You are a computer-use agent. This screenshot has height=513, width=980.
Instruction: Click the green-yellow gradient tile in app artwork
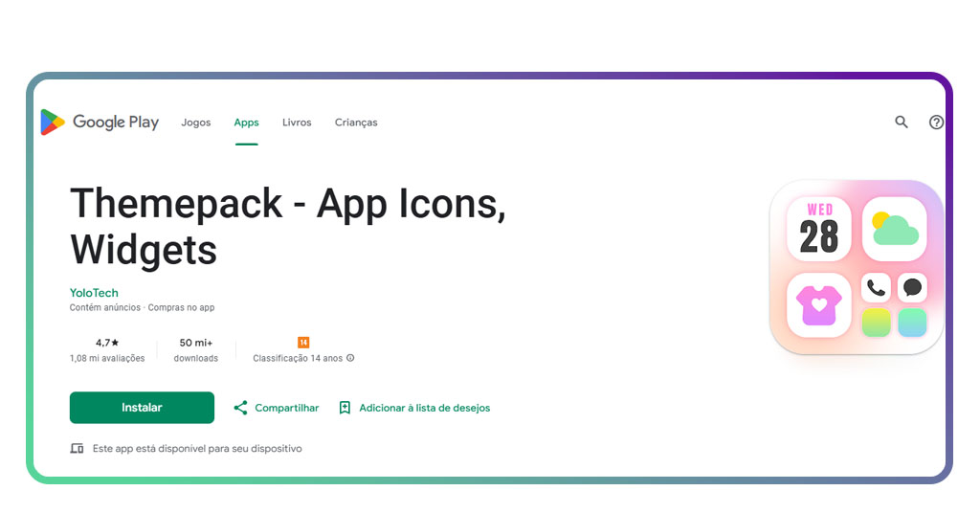pos(876,323)
